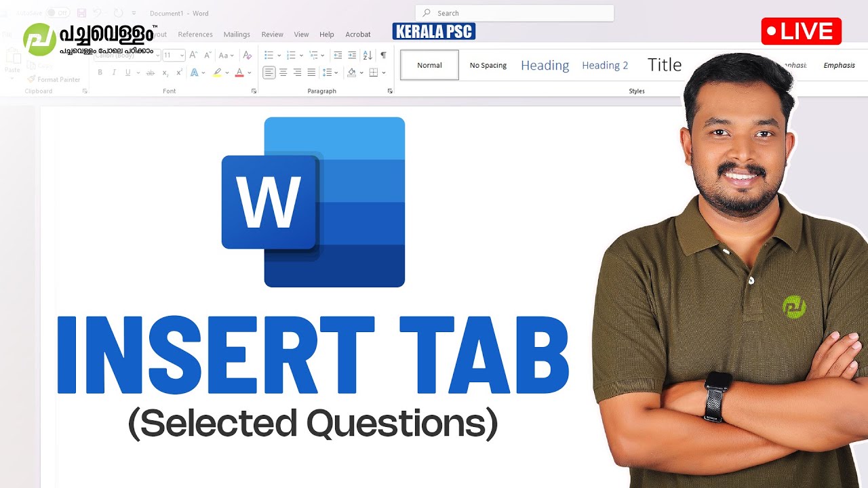Click the Decrease Indent icon
The width and height of the screenshot is (868, 488).
338,55
